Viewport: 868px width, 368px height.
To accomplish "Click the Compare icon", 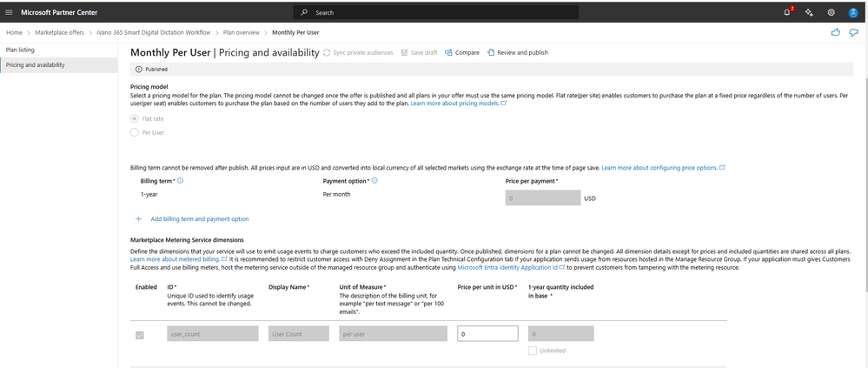I will pyautogui.click(x=448, y=53).
